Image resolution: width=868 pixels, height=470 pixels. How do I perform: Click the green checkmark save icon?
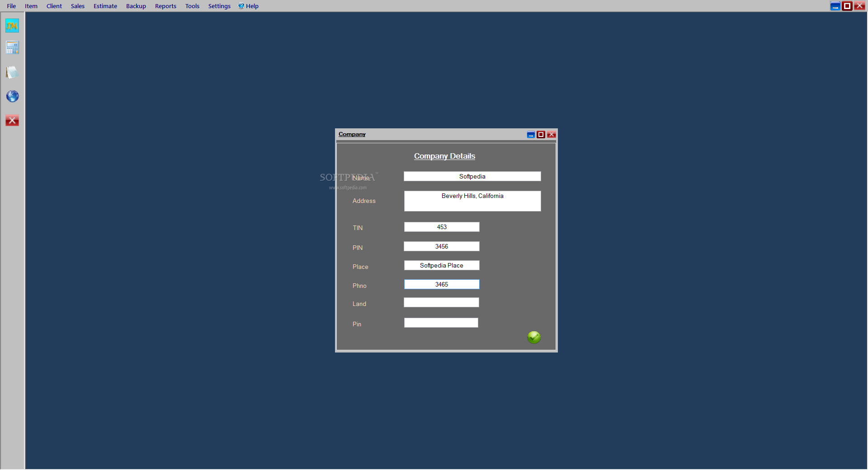coord(534,337)
